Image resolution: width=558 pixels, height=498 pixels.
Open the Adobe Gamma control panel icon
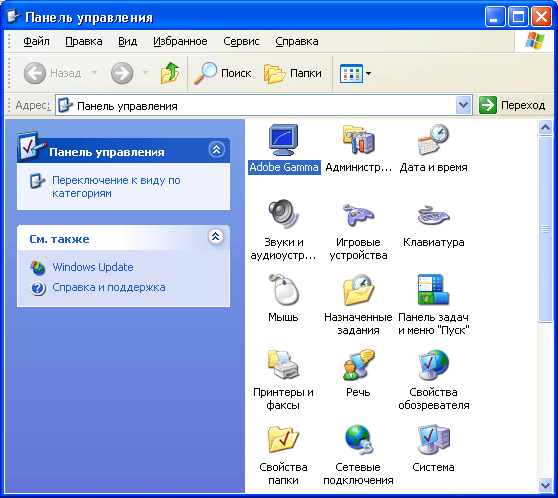283,140
